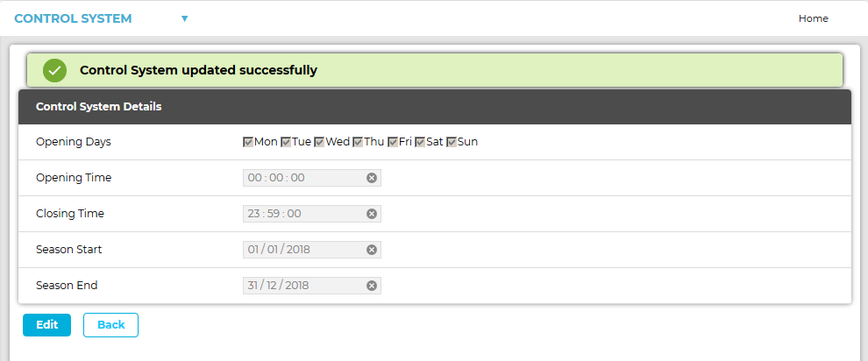Toggle the Tue opening day checkbox
This screenshot has height=361, width=868.
tap(286, 142)
